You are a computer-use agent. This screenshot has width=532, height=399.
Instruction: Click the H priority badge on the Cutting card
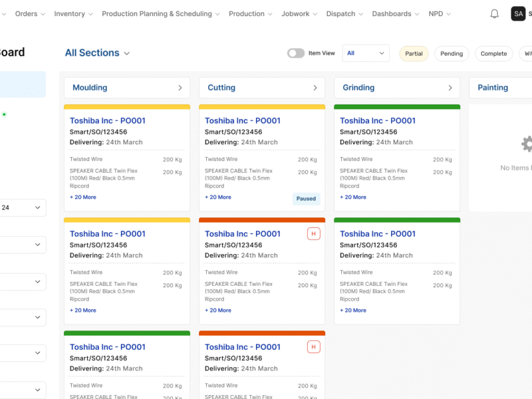[x=314, y=234]
